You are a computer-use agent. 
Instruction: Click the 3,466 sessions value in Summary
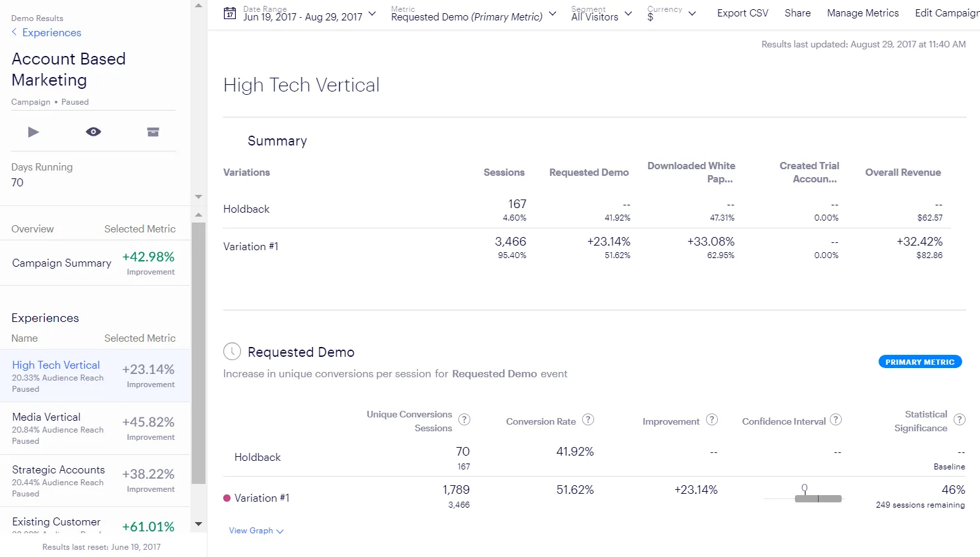click(510, 242)
